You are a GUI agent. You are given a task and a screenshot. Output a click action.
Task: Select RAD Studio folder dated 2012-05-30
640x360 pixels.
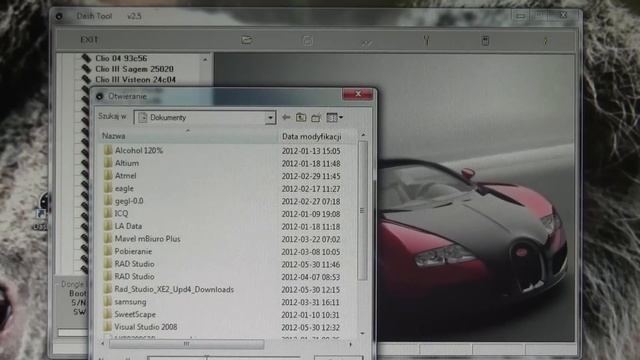point(134,264)
